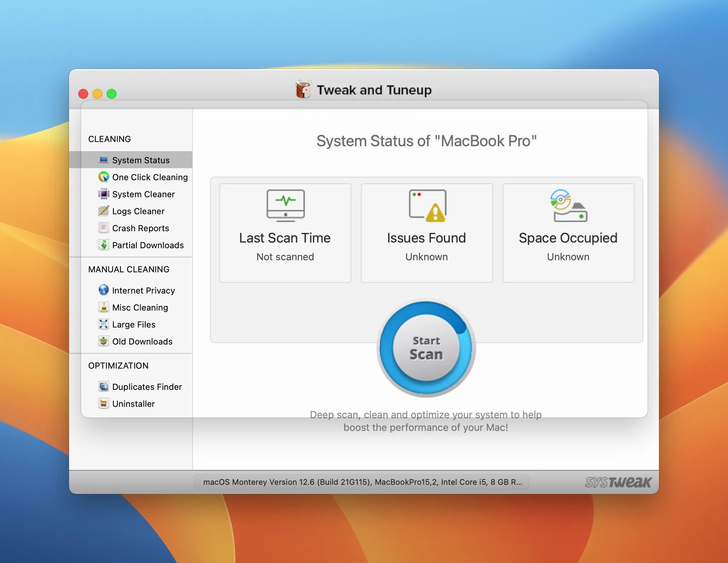Click the 'Issues Found' heading

(427, 238)
